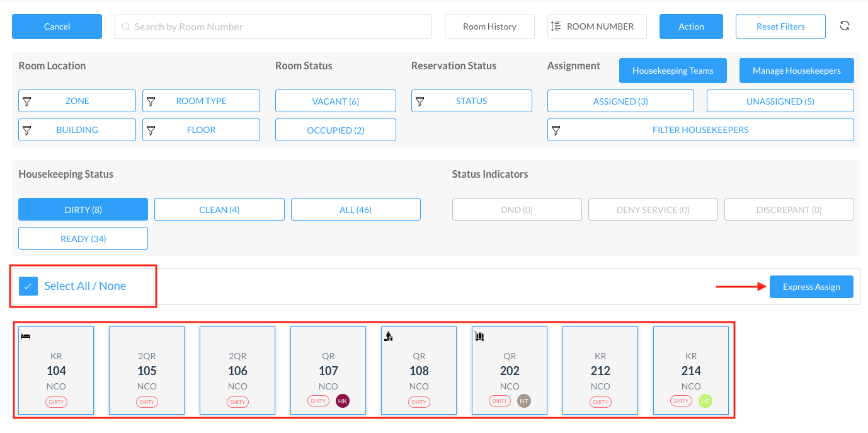The image size is (868, 433).
Task: Click the bed icon on room 104
Action: pyautogui.click(x=26, y=337)
